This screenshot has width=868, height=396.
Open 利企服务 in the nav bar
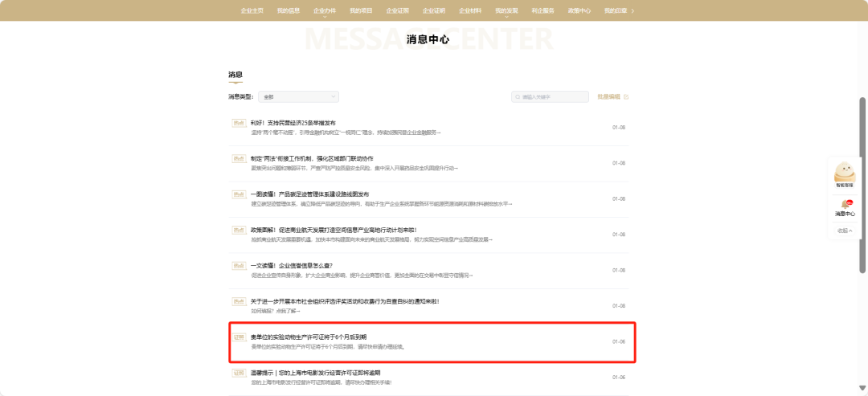pyautogui.click(x=542, y=10)
